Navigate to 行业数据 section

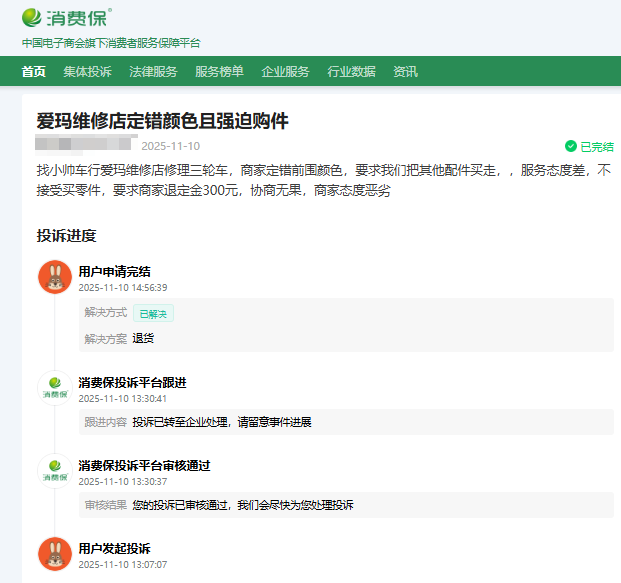pyautogui.click(x=351, y=72)
